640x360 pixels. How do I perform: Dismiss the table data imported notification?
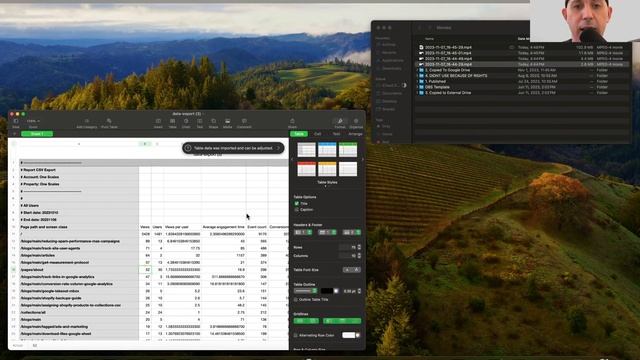(279, 148)
